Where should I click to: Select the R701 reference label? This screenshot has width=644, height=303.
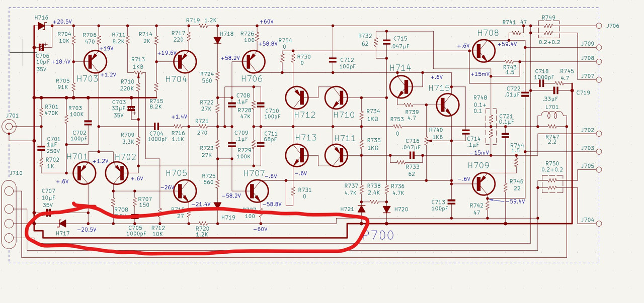tap(52, 107)
